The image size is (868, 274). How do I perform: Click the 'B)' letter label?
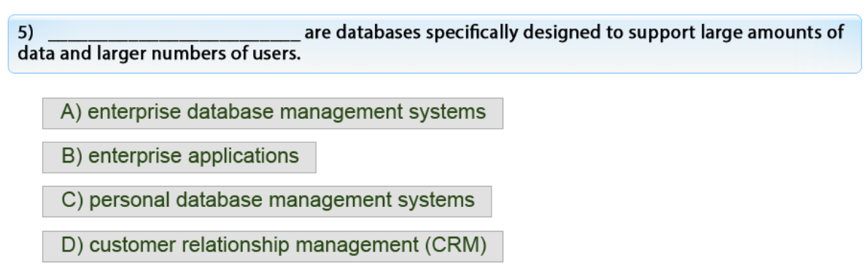click(72, 156)
